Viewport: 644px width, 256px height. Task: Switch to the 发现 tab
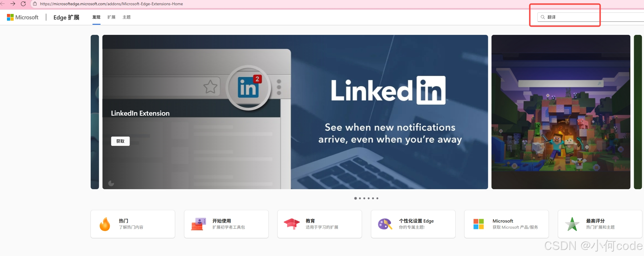[96, 17]
